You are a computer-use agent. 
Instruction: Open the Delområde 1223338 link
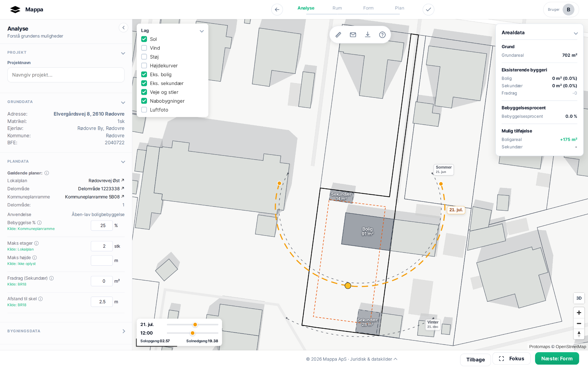point(101,189)
